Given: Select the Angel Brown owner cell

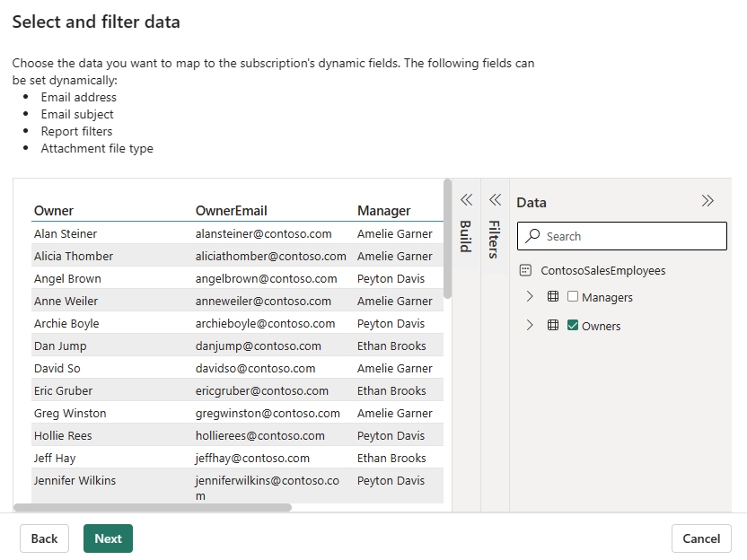Looking at the screenshot, I should pos(67,278).
